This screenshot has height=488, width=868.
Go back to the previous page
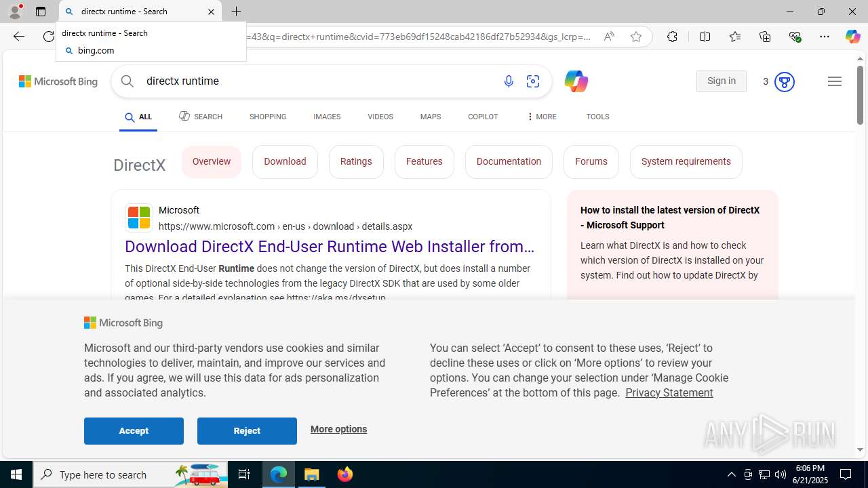click(x=18, y=37)
